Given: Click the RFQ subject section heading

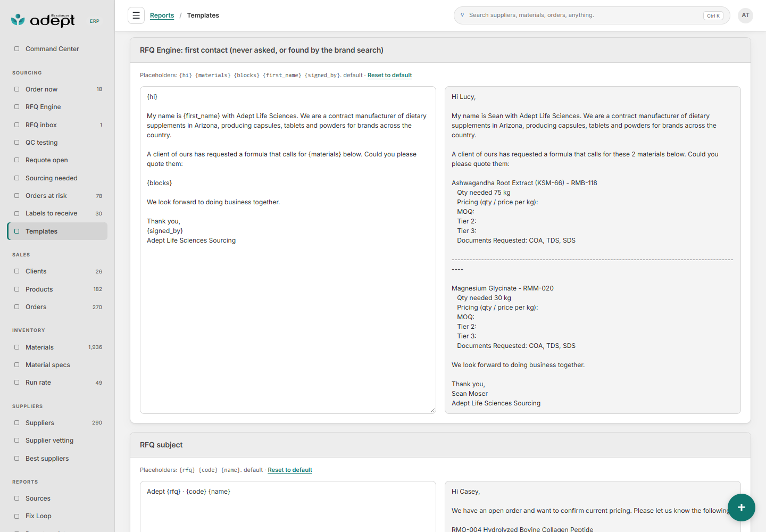Looking at the screenshot, I should click(x=161, y=445).
